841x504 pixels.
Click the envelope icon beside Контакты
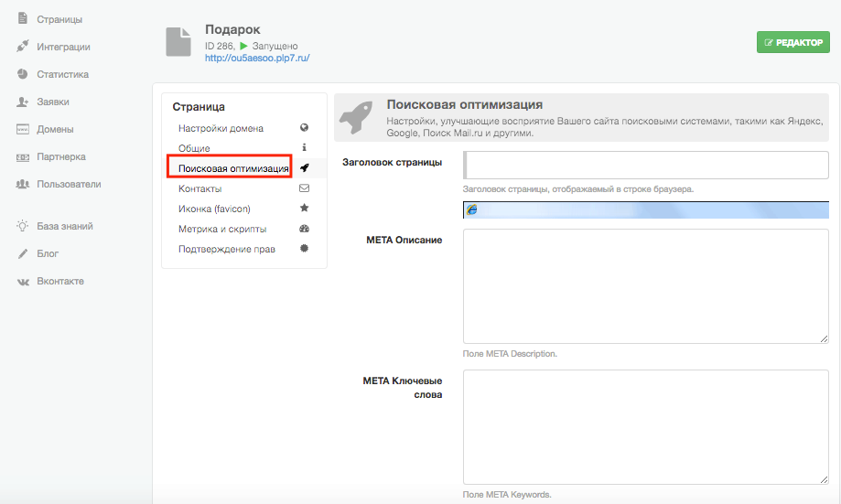click(305, 188)
